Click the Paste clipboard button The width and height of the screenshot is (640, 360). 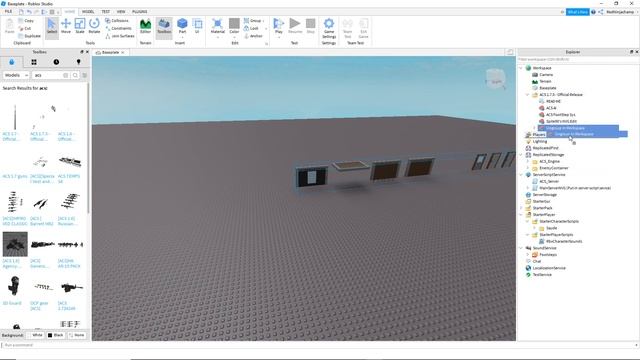(x=9, y=27)
